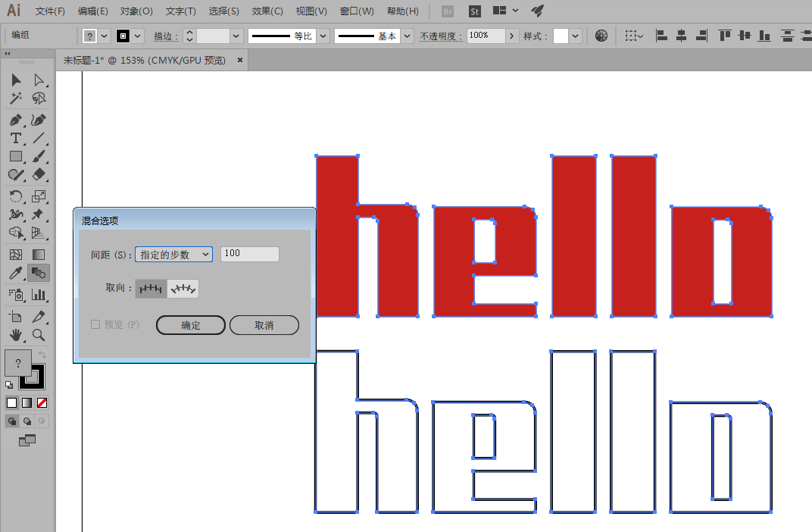Activate the Perspective Grid tool
812x532 pixels.
click(x=39, y=233)
